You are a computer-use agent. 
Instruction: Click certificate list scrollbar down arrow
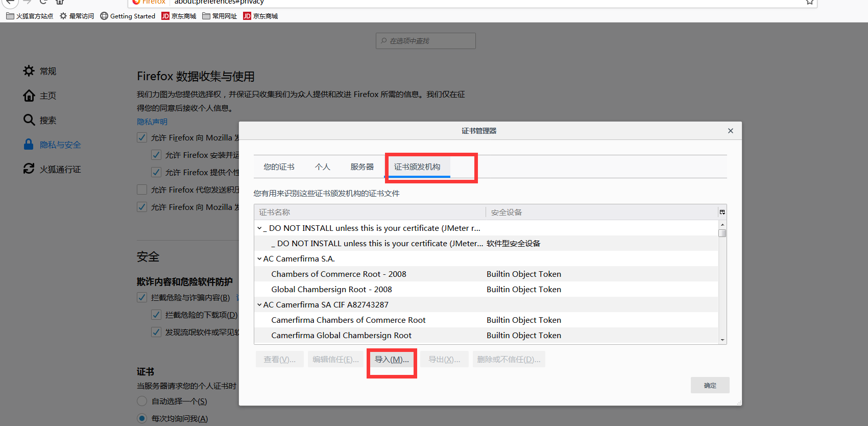(x=722, y=340)
